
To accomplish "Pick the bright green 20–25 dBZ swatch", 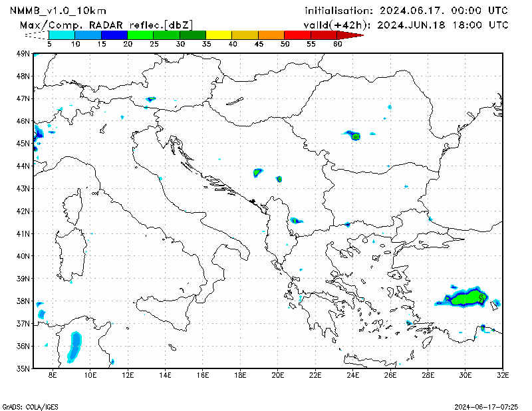I will (x=140, y=35).
